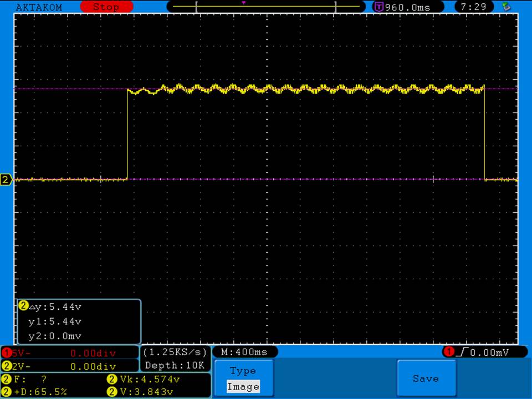The height and width of the screenshot is (399, 532).
Task: Click the channel 2 badge beside 2V
Action: [x=6, y=366]
